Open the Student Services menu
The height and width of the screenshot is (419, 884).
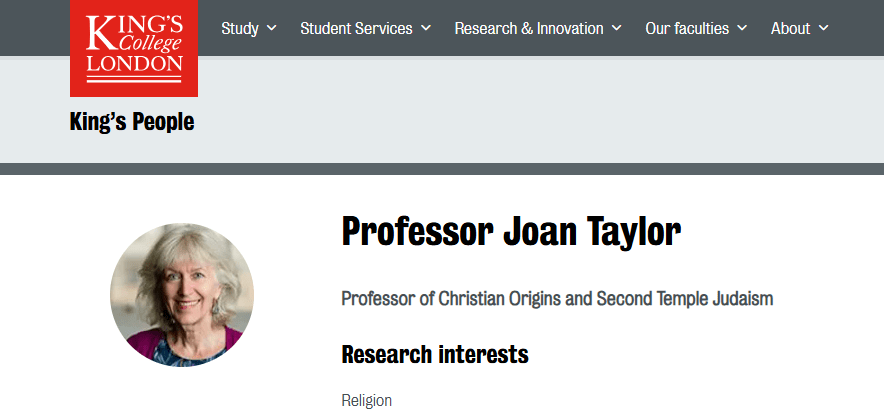(x=356, y=28)
